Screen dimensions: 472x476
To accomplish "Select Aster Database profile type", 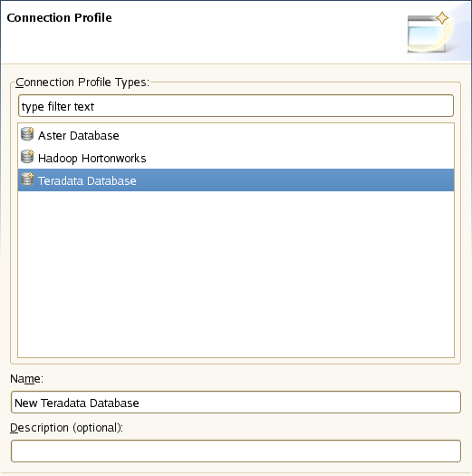I will click(x=79, y=136).
